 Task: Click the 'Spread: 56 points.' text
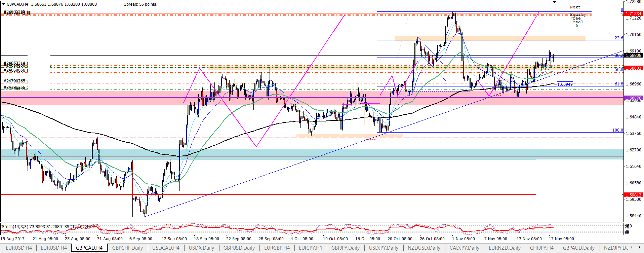[x=140, y=4]
